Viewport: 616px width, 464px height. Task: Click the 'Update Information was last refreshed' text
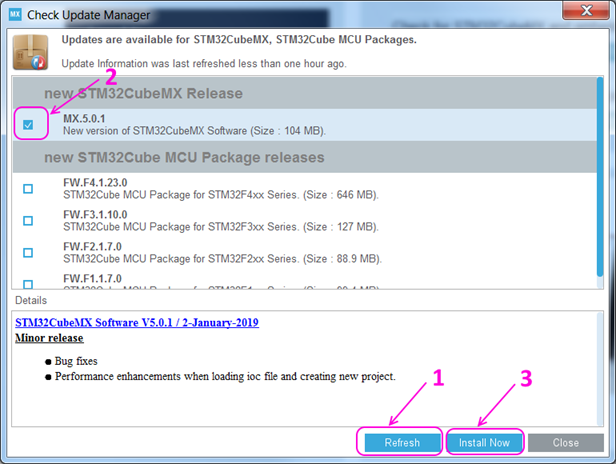204,64
